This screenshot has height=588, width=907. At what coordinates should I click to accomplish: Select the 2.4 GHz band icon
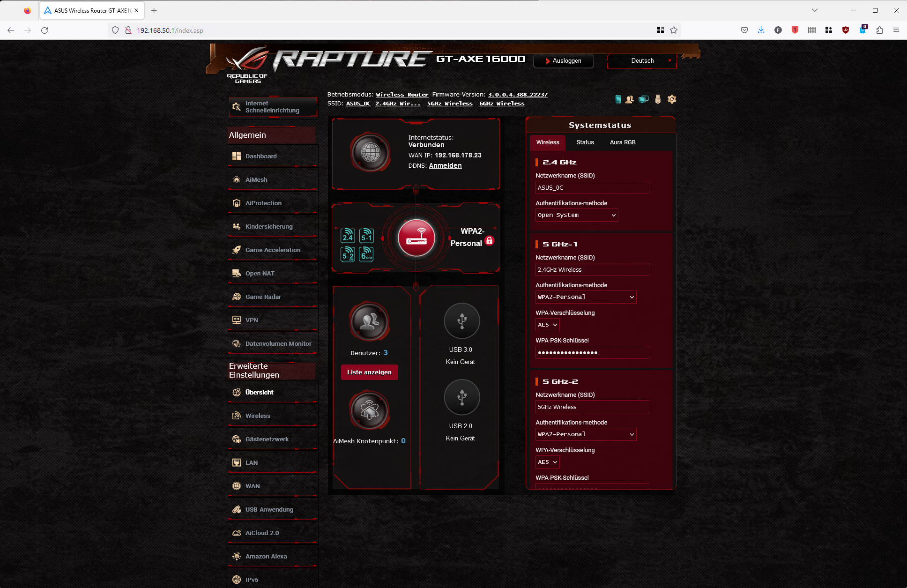pos(348,235)
